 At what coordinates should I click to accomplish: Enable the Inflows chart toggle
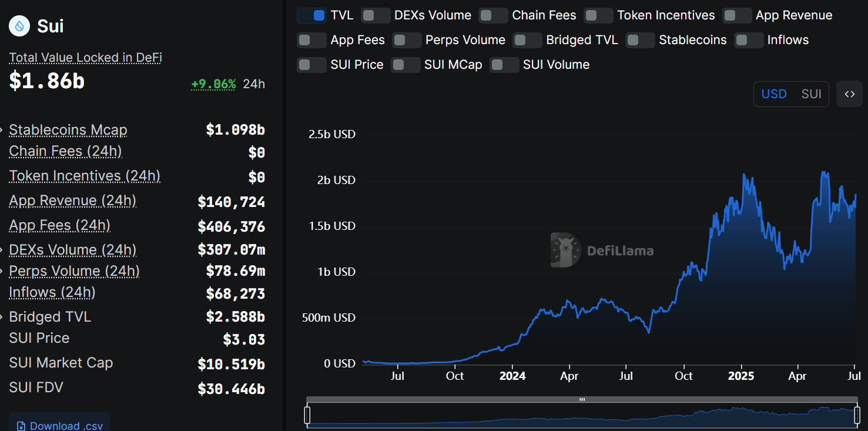tap(749, 40)
